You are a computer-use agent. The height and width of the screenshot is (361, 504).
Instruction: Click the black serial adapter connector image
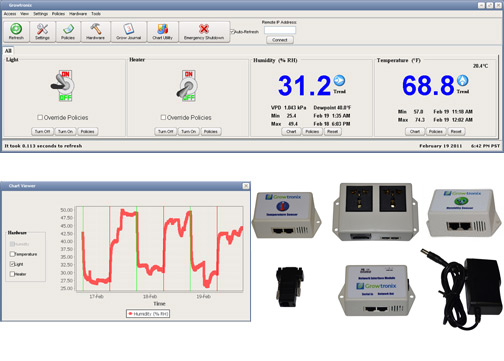pyautogui.click(x=289, y=287)
